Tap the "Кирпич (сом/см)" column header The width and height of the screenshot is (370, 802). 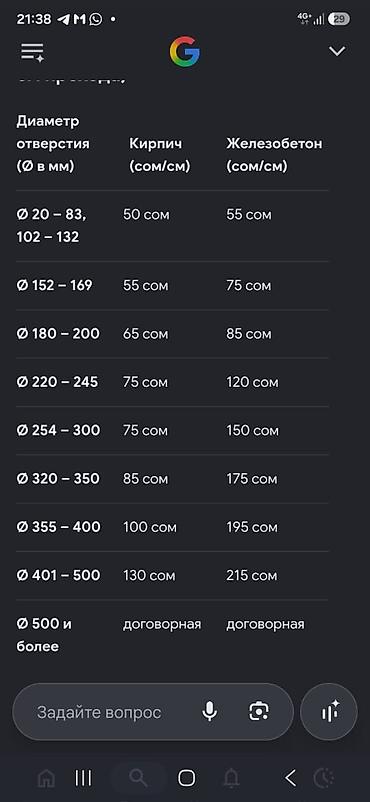click(160, 155)
